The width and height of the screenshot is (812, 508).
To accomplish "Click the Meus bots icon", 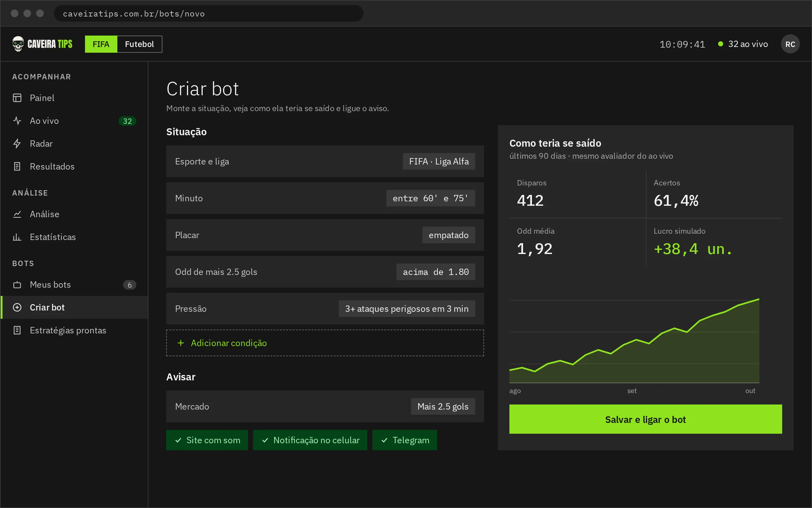I will [x=17, y=284].
